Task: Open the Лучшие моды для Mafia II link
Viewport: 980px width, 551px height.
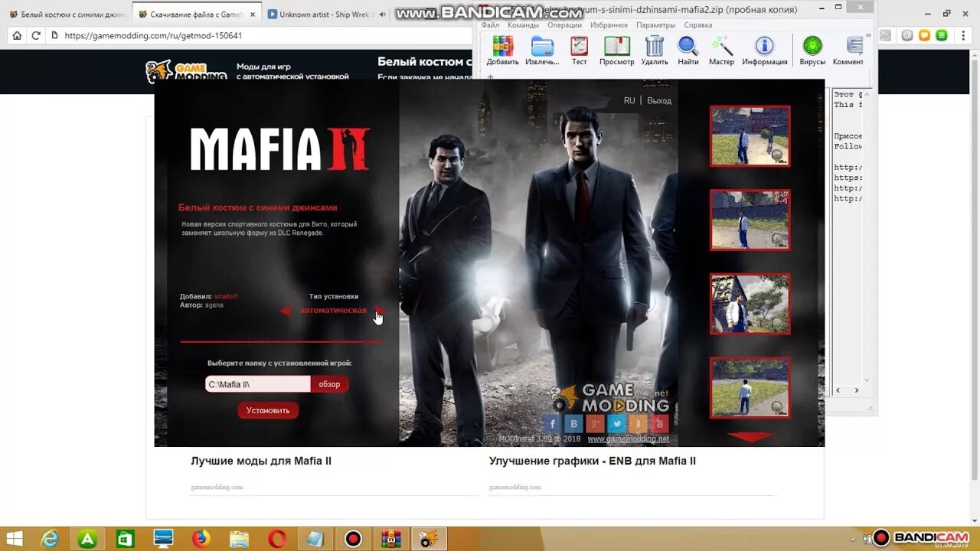Action: 261,461
